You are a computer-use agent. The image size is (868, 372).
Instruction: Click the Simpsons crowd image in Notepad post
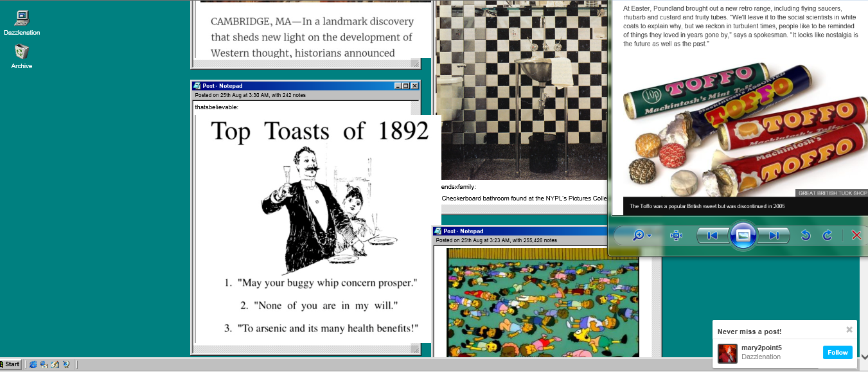coord(543,303)
